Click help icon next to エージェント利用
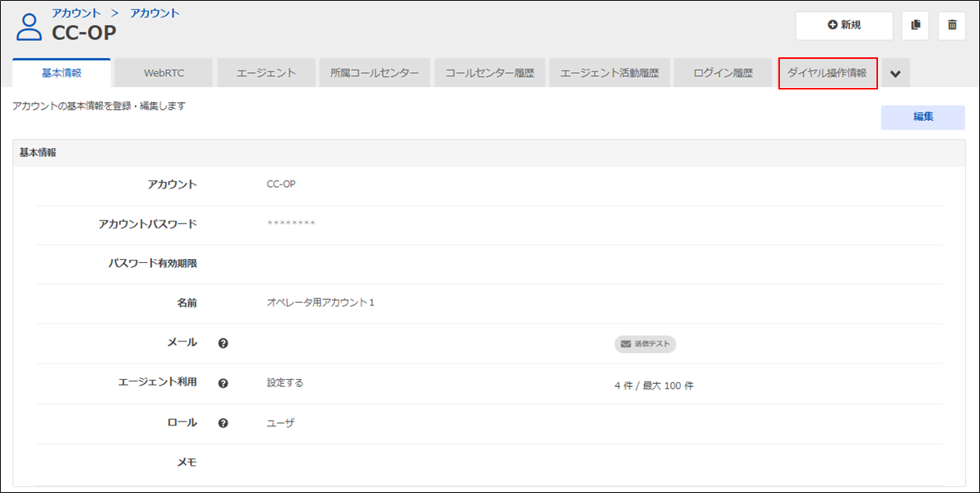Screen dimensions: 980x493 point(223,383)
